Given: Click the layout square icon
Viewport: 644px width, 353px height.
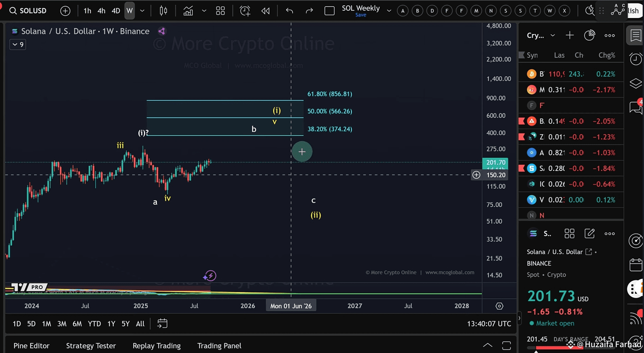Looking at the screenshot, I should (x=329, y=11).
